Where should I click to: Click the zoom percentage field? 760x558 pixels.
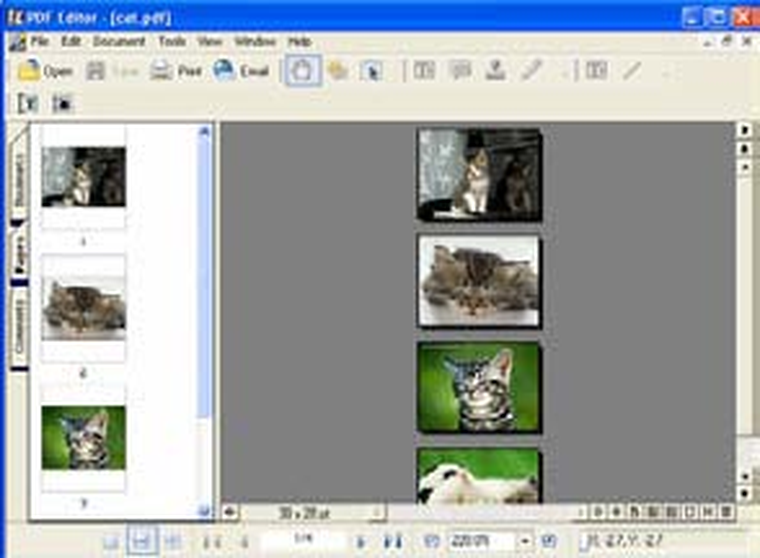[481, 541]
